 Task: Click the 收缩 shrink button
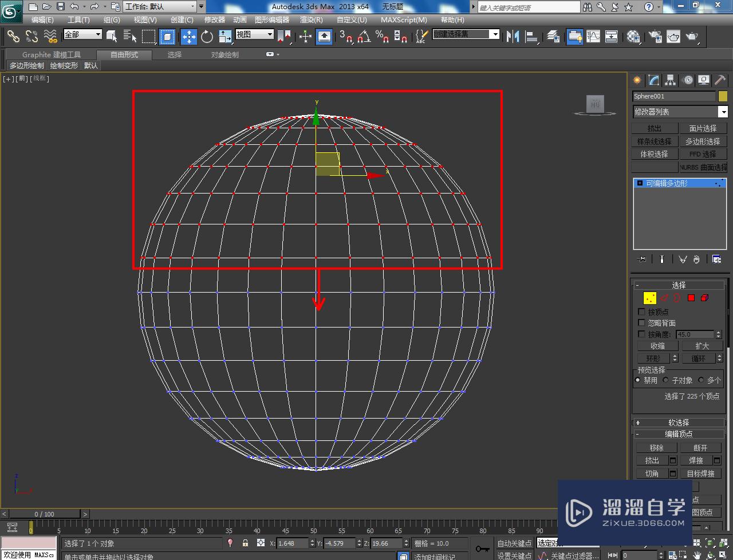[657, 346]
